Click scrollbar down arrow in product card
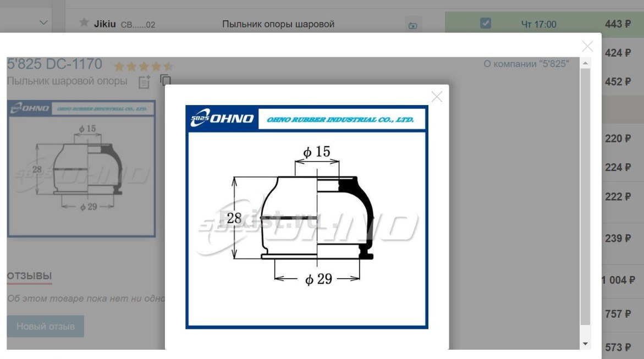The height and width of the screenshot is (359, 644). [585, 344]
